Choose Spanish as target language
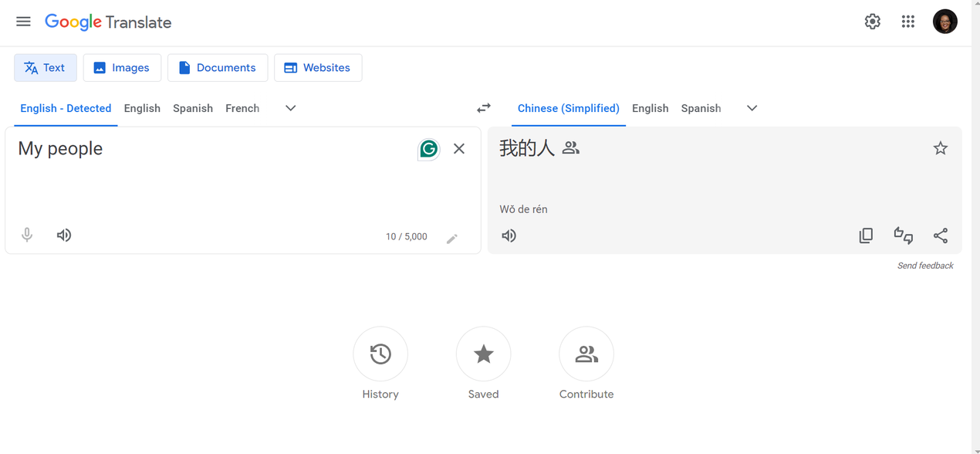This screenshot has width=980, height=454. (x=701, y=109)
